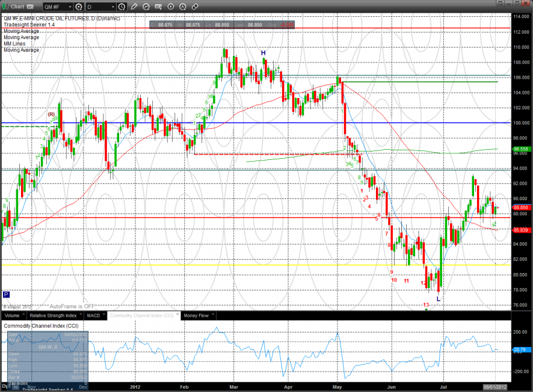The image size is (533, 392).
Task: Open the Volume tab
Action: (13, 315)
